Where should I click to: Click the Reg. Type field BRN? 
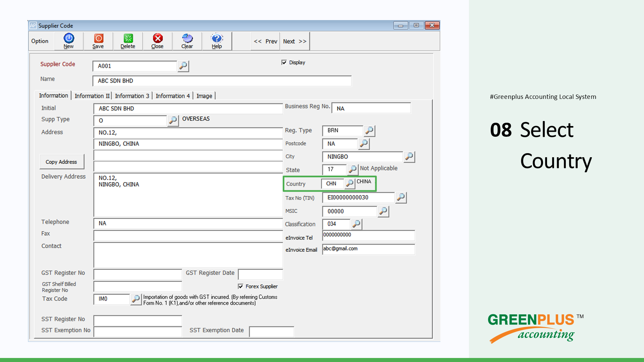343,131
